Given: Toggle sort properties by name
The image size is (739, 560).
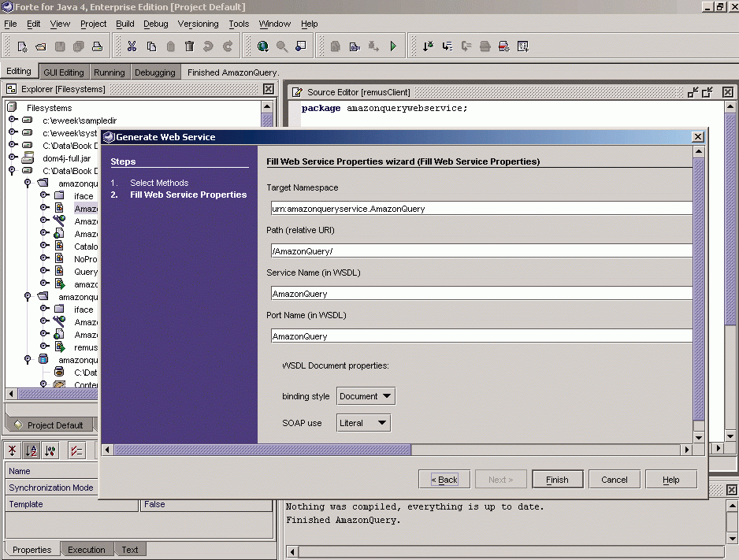Looking at the screenshot, I should (x=31, y=451).
